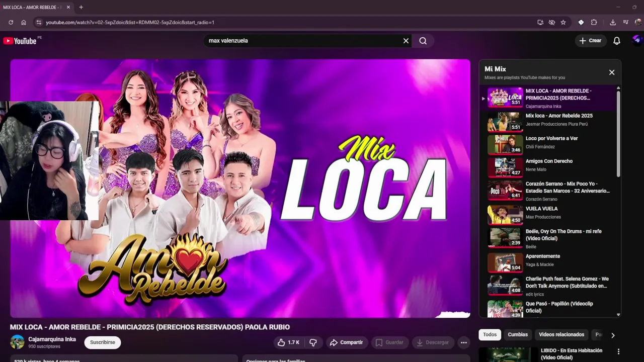The image size is (644, 362).
Task: Select the Cumbias filter chip
Action: point(518,334)
